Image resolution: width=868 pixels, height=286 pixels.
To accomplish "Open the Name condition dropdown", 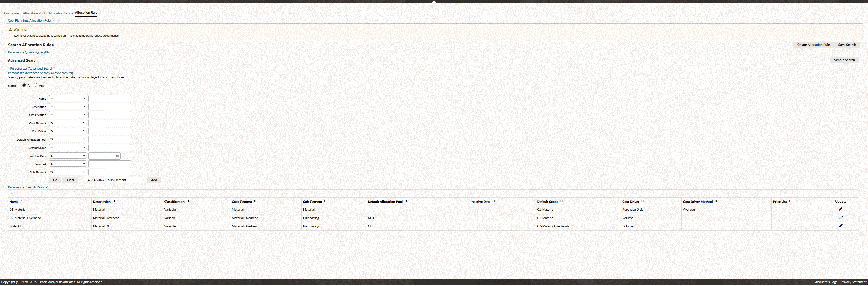I will point(67,98).
